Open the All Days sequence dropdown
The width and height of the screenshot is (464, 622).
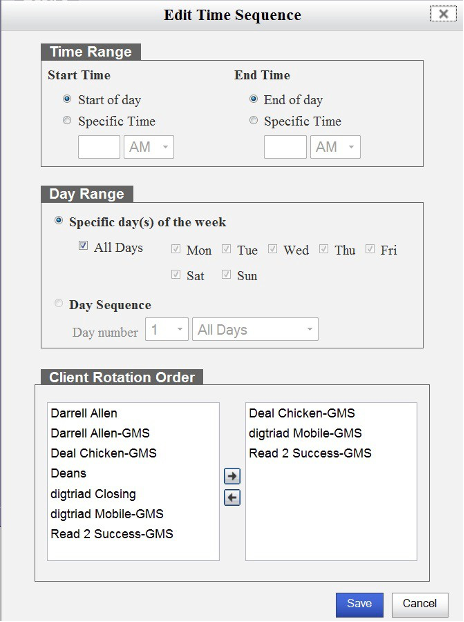(255, 329)
